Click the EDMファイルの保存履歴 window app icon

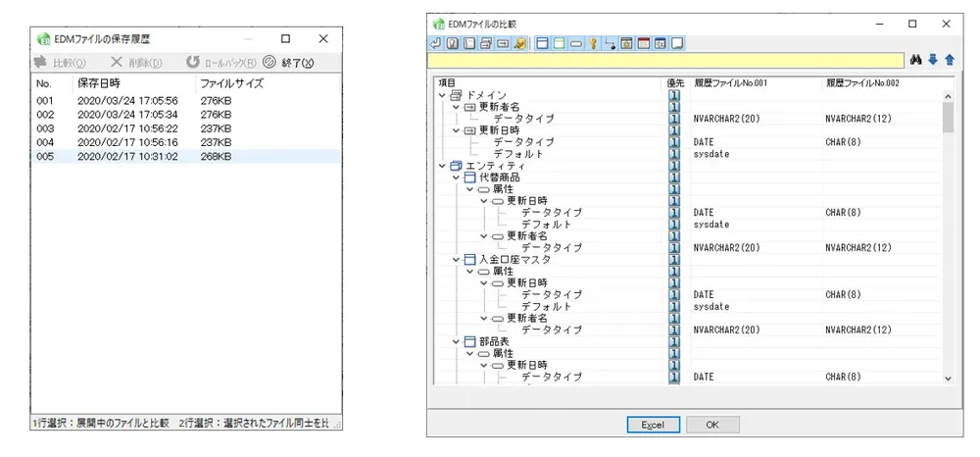(x=43, y=39)
